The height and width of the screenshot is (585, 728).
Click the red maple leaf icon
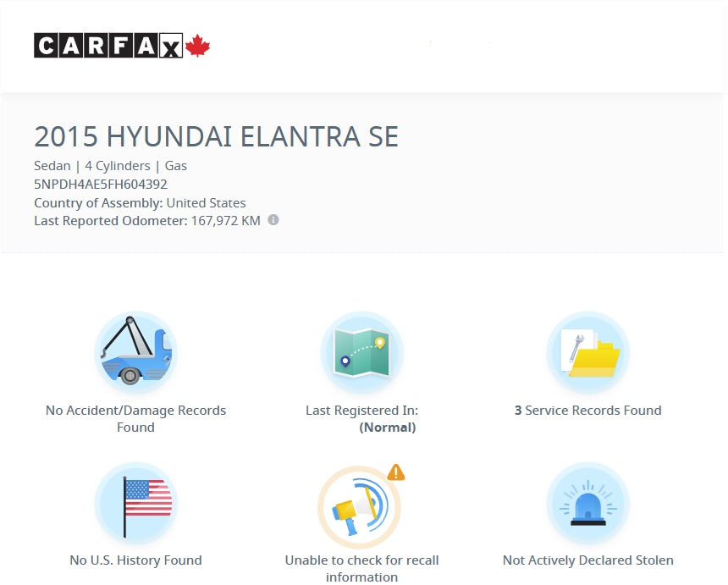197,46
